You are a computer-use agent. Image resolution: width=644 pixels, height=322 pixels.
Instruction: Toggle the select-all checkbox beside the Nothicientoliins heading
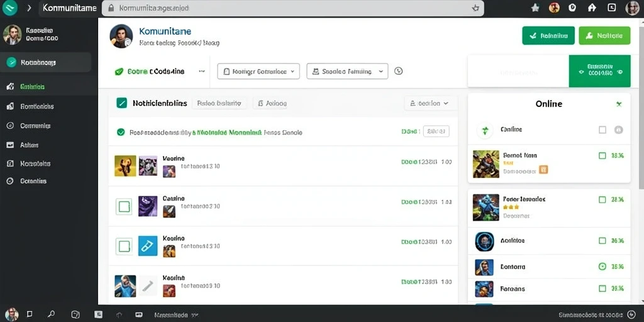121,103
